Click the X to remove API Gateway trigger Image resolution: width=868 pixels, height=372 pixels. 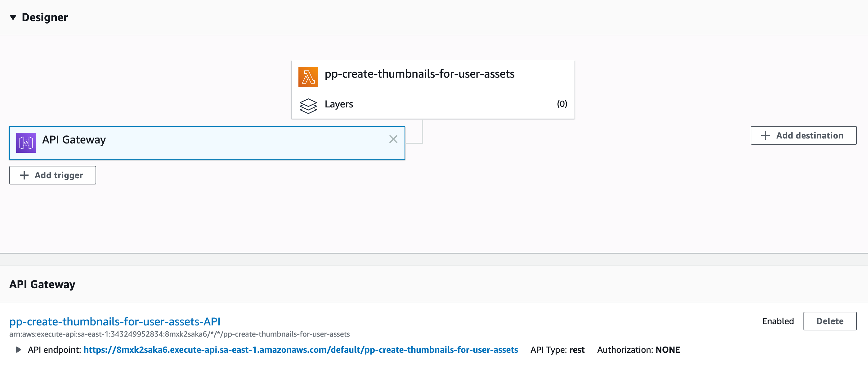click(393, 139)
